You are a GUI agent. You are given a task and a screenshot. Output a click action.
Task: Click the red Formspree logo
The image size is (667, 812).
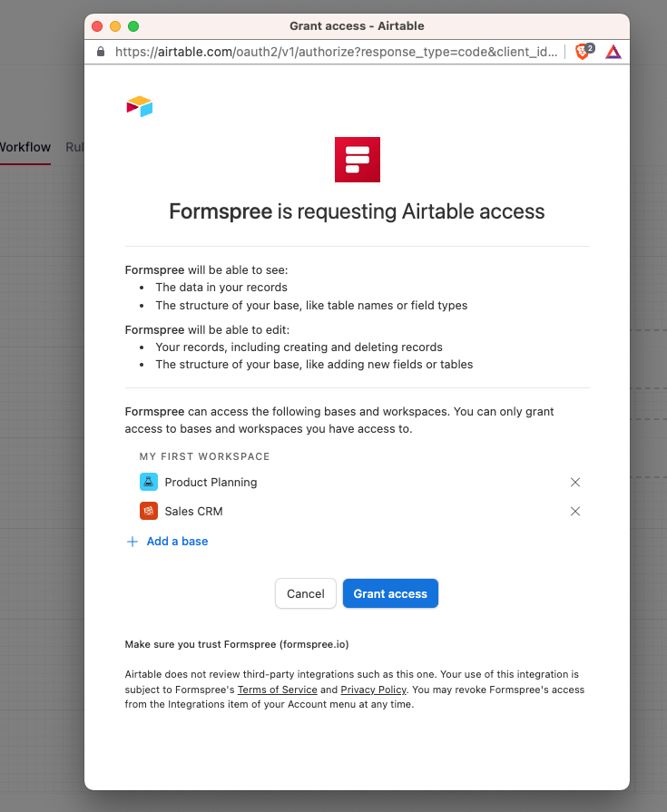click(x=357, y=160)
